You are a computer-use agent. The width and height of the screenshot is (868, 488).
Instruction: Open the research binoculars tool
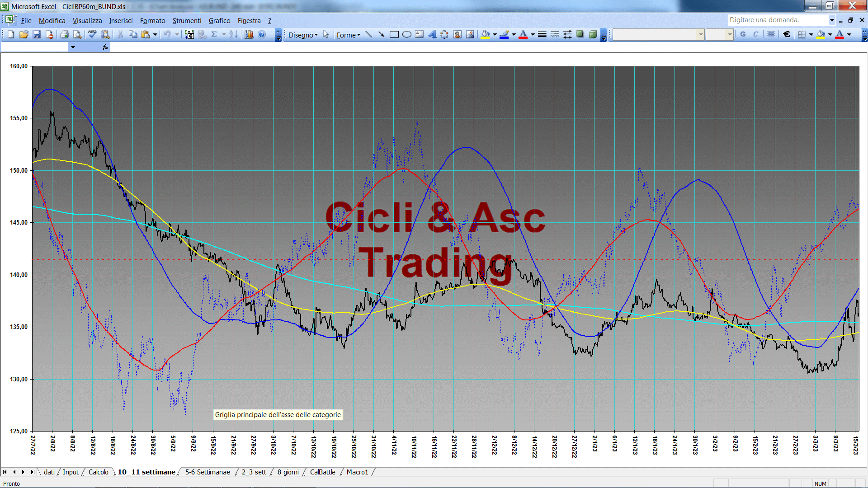click(105, 34)
